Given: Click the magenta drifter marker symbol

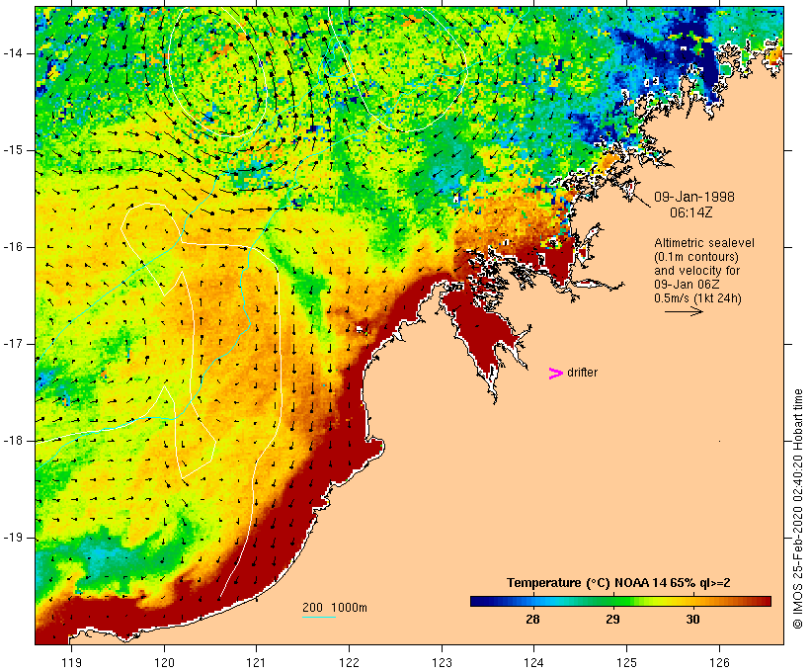Looking at the screenshot, I should 555,374.
